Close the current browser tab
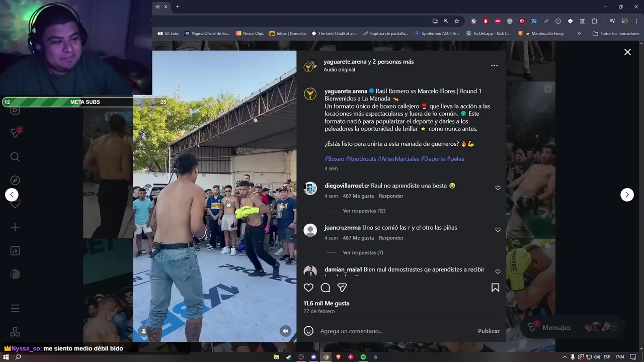The height and width of the screenshot is (362, 644). 166,7
